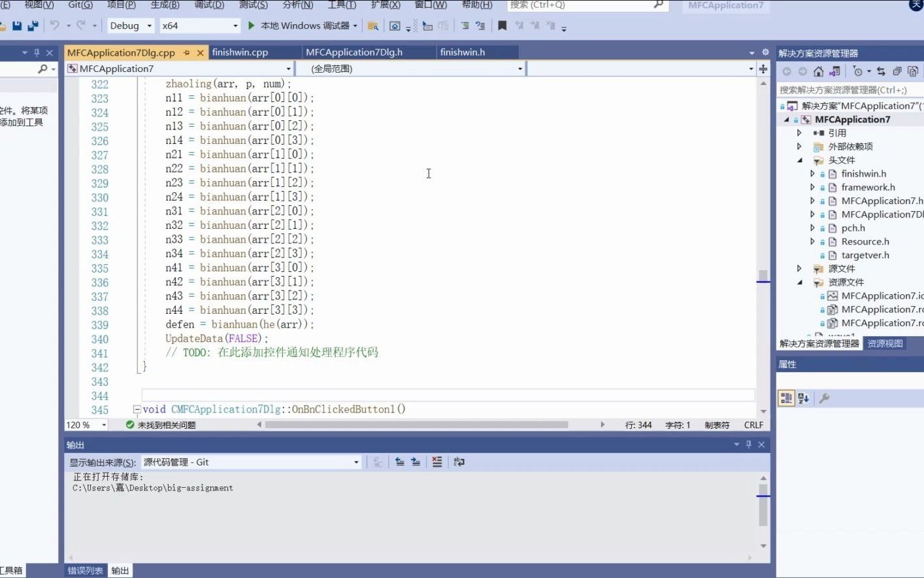The image size is (924, 578).
Task: Click the Show All Files icon
Action: 913,71
